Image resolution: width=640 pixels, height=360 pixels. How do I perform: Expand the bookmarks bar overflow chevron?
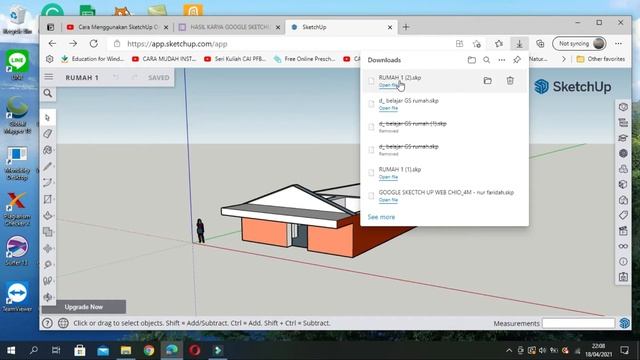(564, 59)
